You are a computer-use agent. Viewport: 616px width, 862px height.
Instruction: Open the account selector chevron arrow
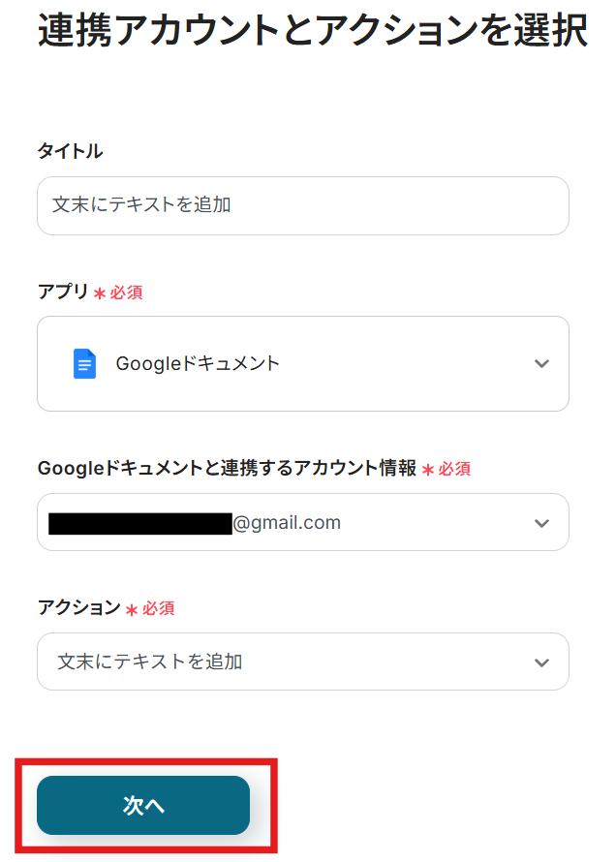click(x=541, y=523)
